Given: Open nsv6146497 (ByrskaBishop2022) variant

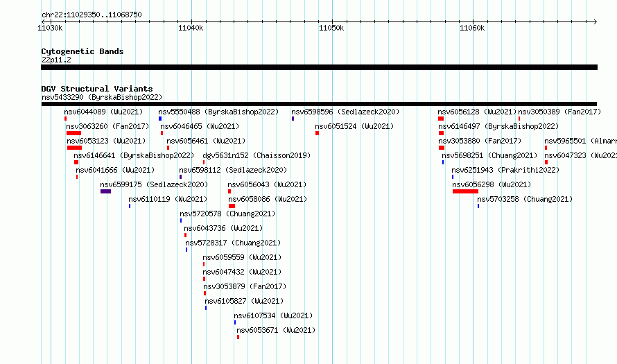Looking at the screenshot, I should (x=498, y=126).
